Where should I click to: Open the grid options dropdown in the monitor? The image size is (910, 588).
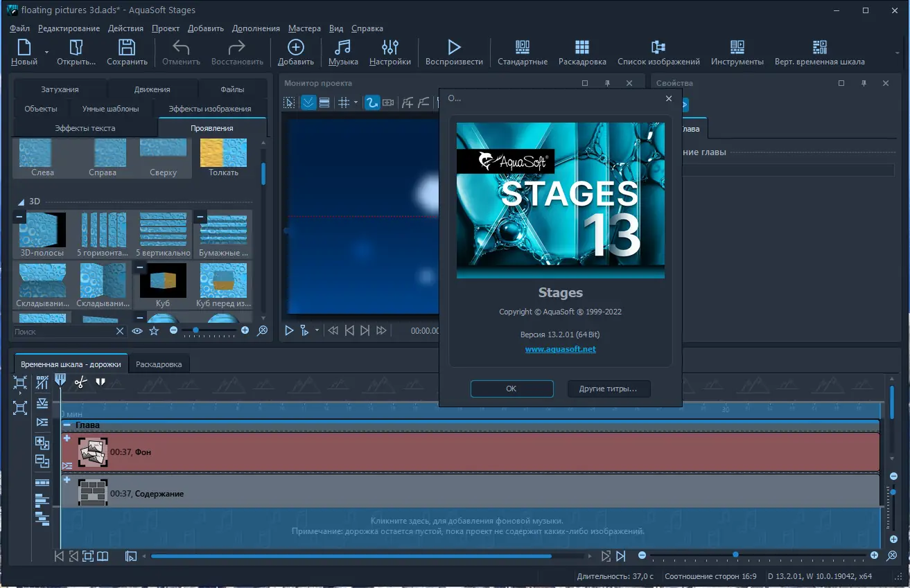354,103
